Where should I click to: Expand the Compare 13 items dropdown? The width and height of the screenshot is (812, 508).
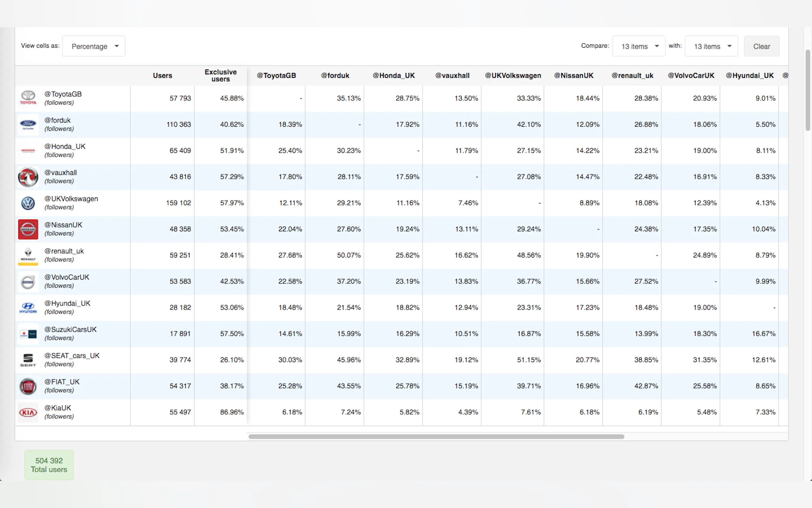[638, 46]
